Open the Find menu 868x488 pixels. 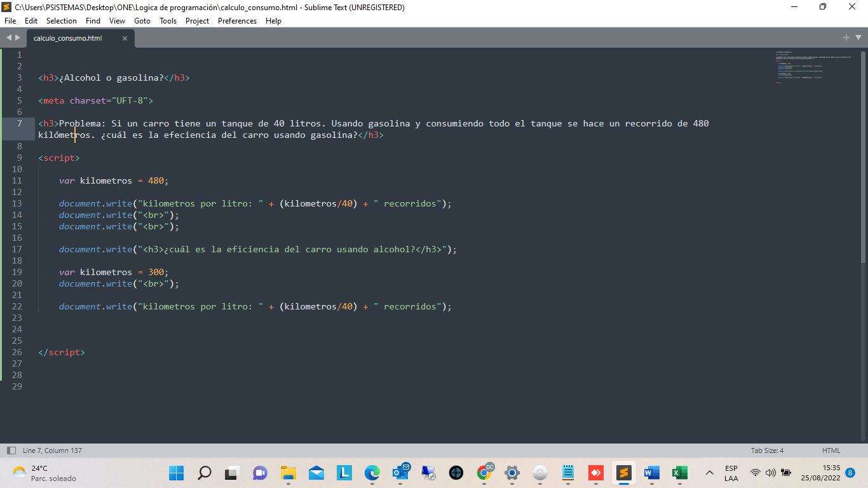93,20
